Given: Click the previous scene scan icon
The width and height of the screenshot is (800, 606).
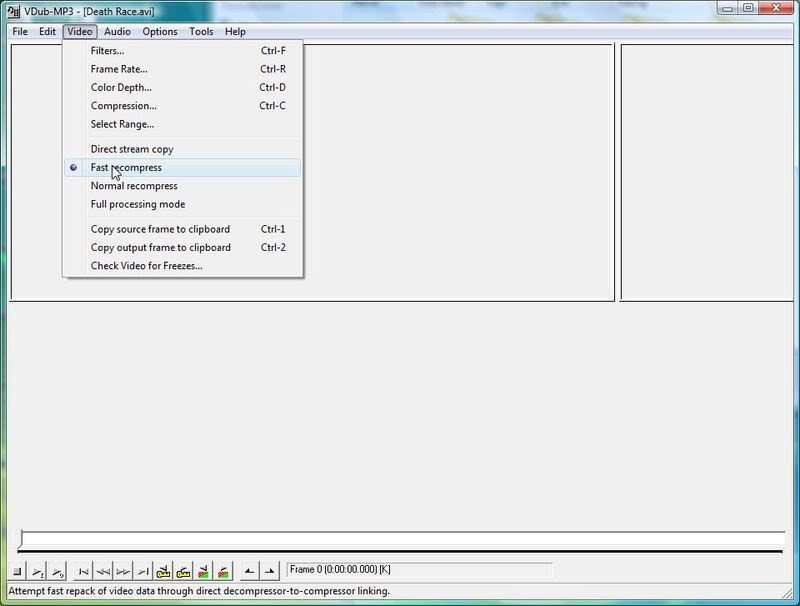Looking at the screenshot, I should pyautogui.click(x=203, y=571).
